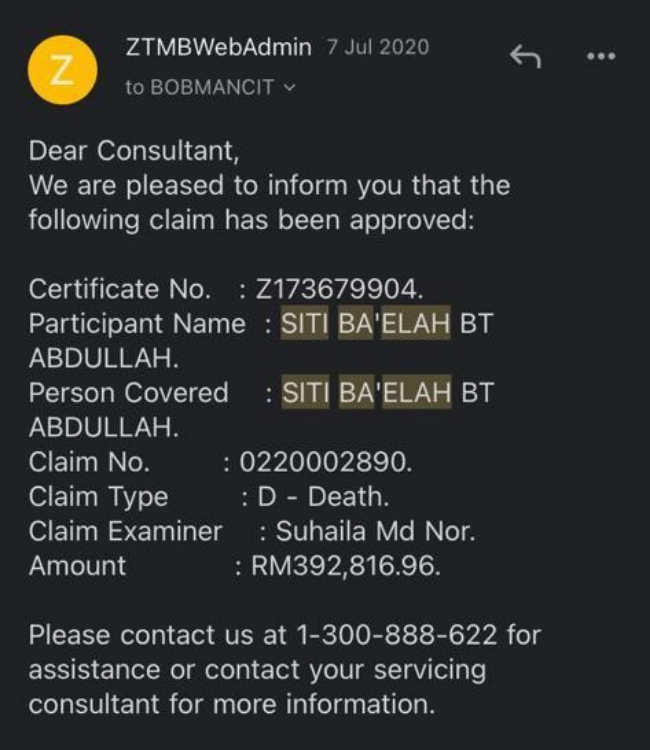Tap the "to BOBMANCIT" recipient label
Image resolution: width=650 pixels, height=750 pixels.
199,88
